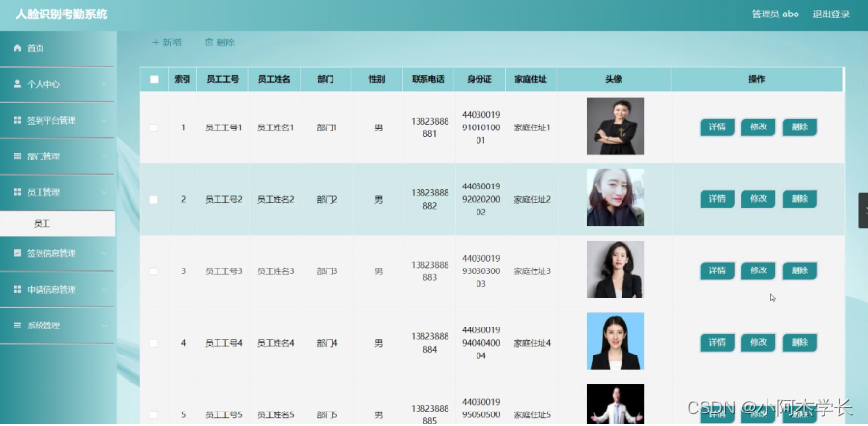The height and width of the screenshot is (426, 868).
Task: View 详情 for 员工姓名3
Action: 717,271
